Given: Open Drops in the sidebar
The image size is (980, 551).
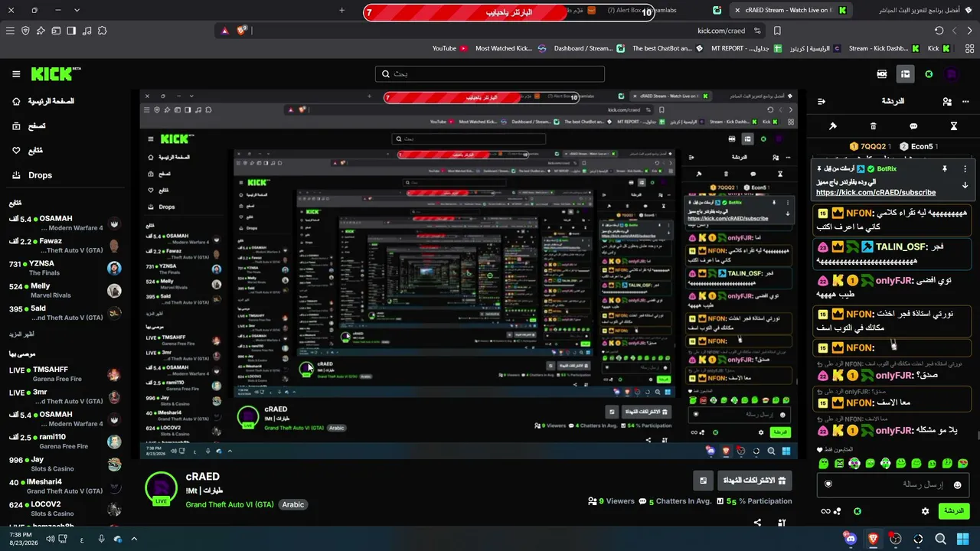Looking at the screenshot, I should [32, 175].
